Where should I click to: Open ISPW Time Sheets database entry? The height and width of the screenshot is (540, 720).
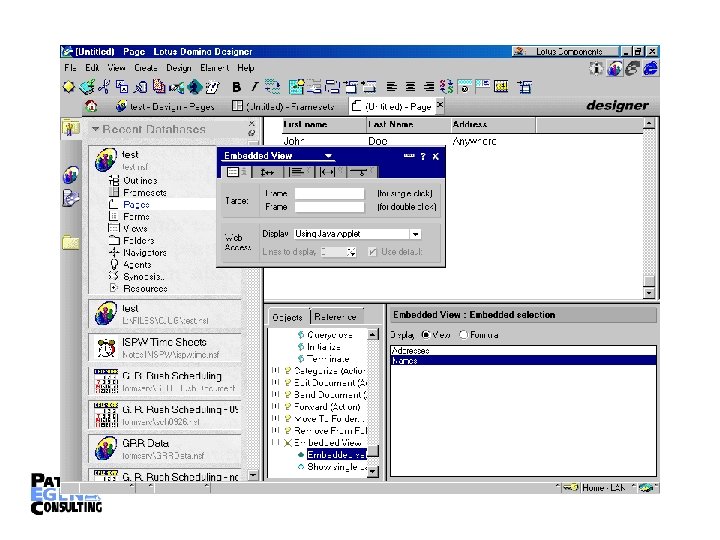165,348
